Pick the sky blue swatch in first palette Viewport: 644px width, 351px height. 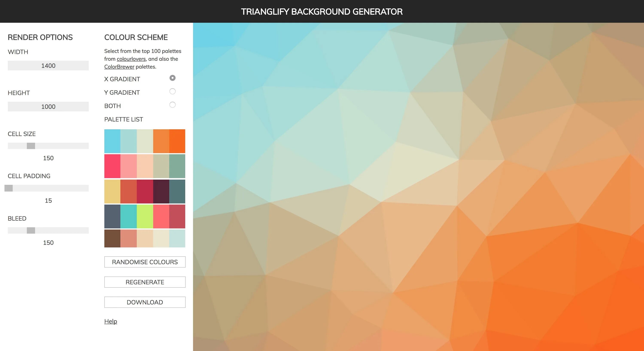(112, 141)
